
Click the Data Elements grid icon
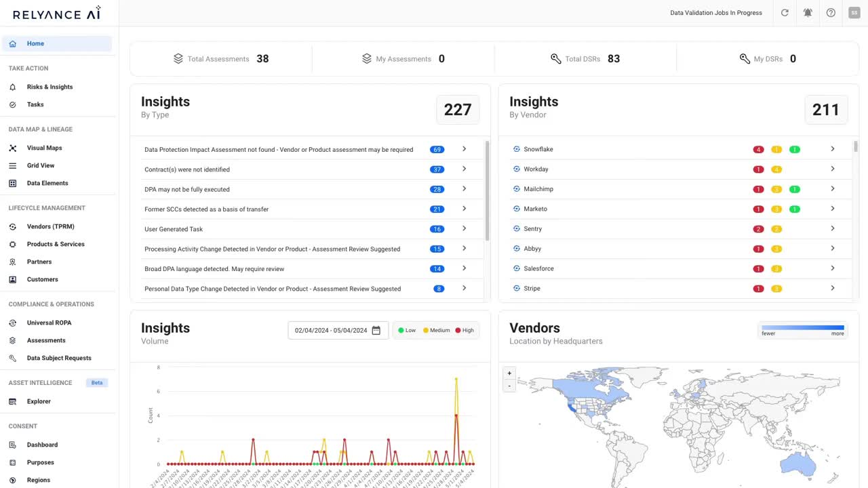tap(13, 183)
